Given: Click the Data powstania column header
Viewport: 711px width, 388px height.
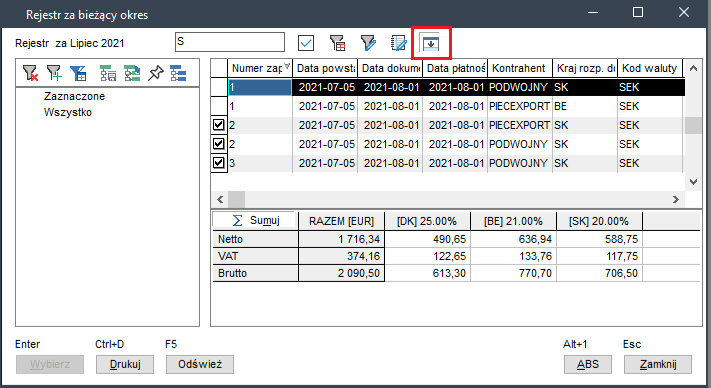Looking at the screenshot, I should 325,68.
